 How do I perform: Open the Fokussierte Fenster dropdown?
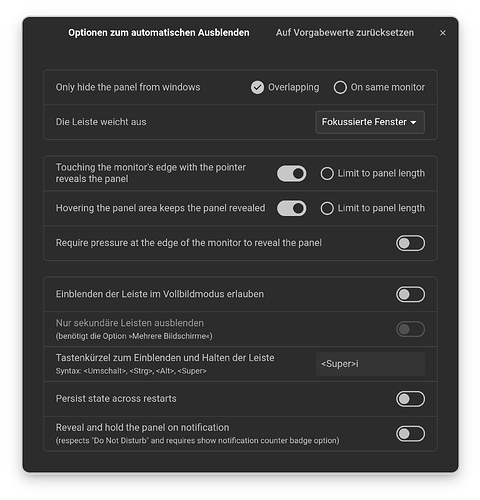pyautogui.click(x=370, y=122)
